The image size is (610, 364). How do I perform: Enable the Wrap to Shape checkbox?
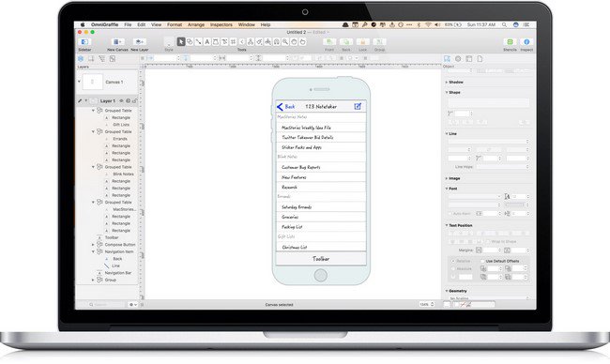(488, 241)
